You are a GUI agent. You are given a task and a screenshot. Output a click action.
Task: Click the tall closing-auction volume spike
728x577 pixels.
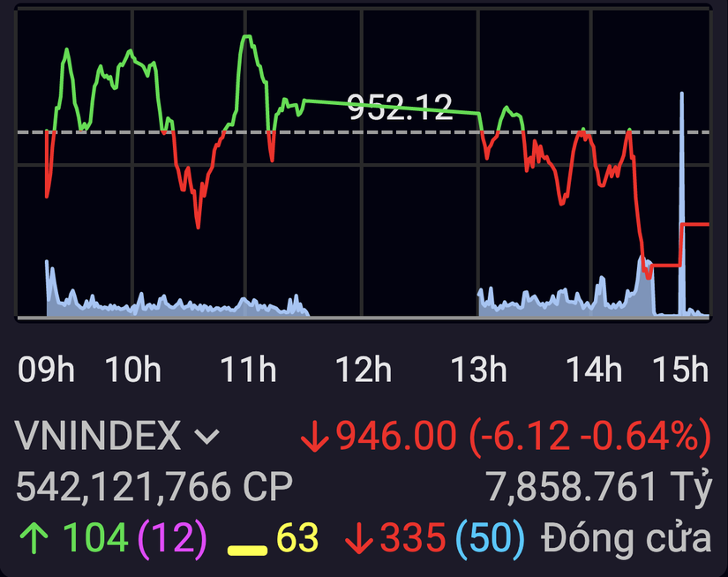click(x=681, y=205)
